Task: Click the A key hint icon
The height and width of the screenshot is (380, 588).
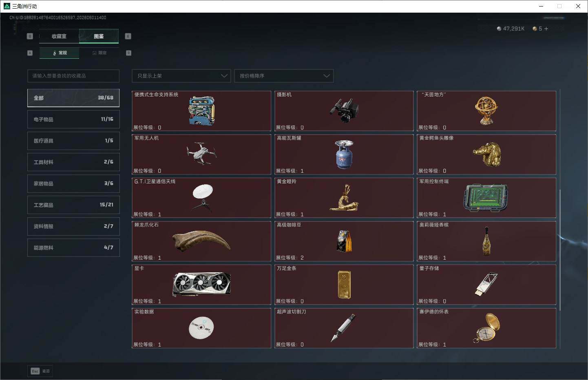Action: point(30,53)
